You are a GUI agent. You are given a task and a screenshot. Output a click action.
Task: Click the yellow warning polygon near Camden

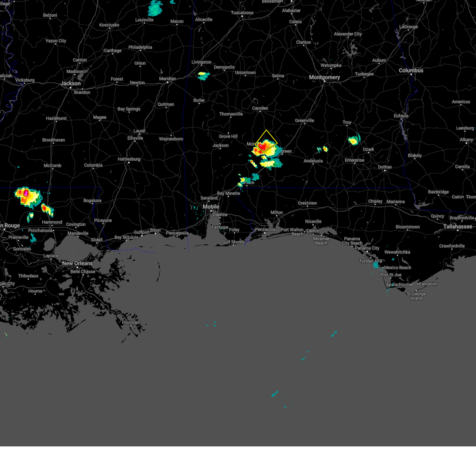pyautogui.click(x=266, y=142)
